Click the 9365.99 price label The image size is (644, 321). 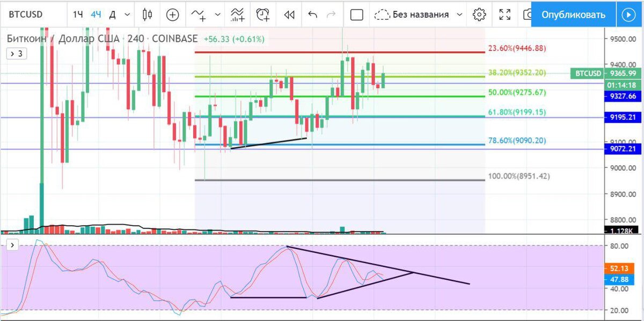[623, 73]
